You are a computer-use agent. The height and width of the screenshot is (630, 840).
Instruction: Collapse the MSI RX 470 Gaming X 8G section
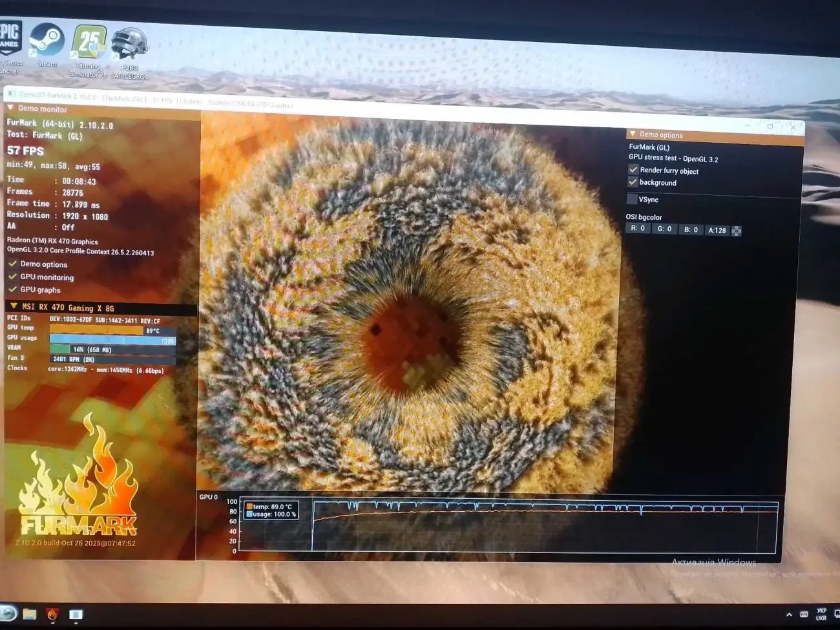click(x=14, y=306)
